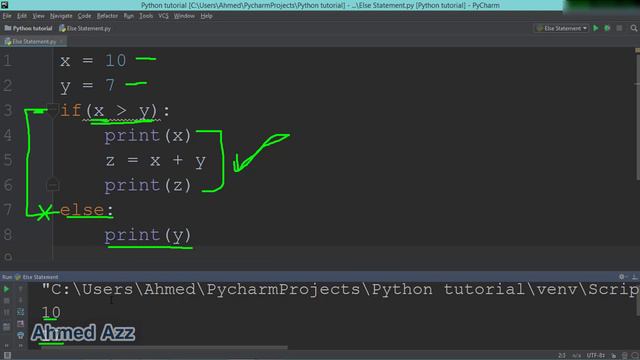The height and width of the screenshot is (360, 640).
Task: Click the line separator indicator in status bar
Action: tap(576, 356)
